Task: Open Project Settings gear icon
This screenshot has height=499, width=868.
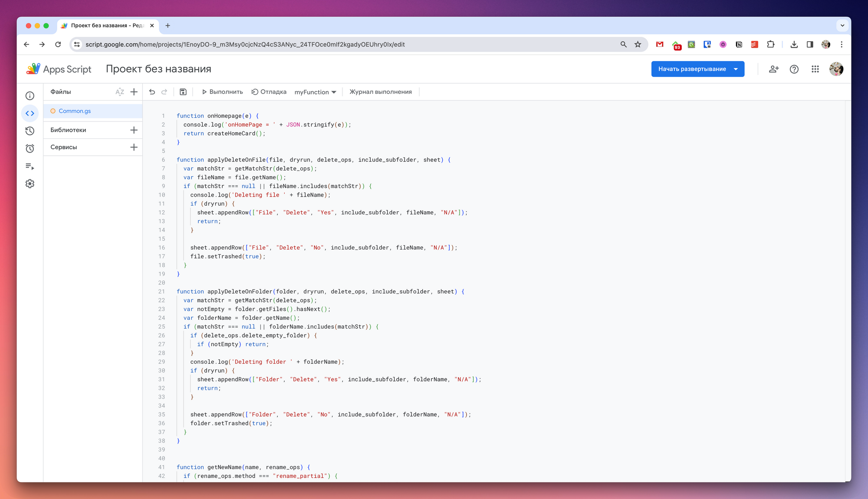Action: tap(30, 184)
